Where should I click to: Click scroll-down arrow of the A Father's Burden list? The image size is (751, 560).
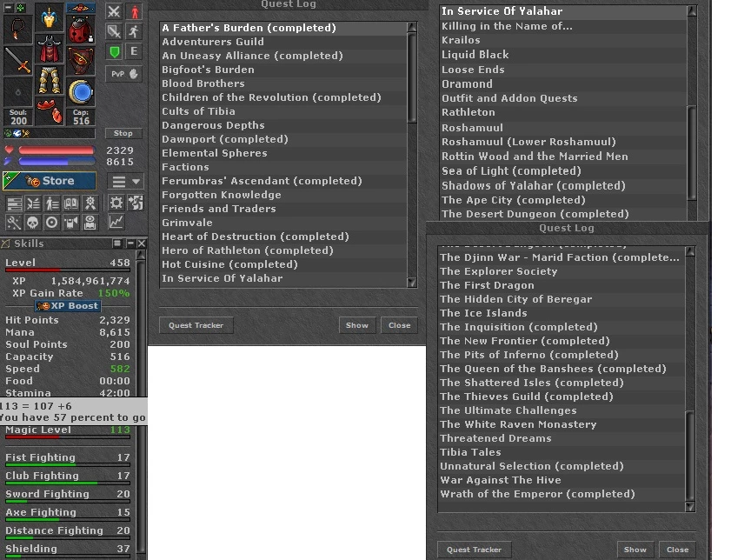click(x=411, y=283)
